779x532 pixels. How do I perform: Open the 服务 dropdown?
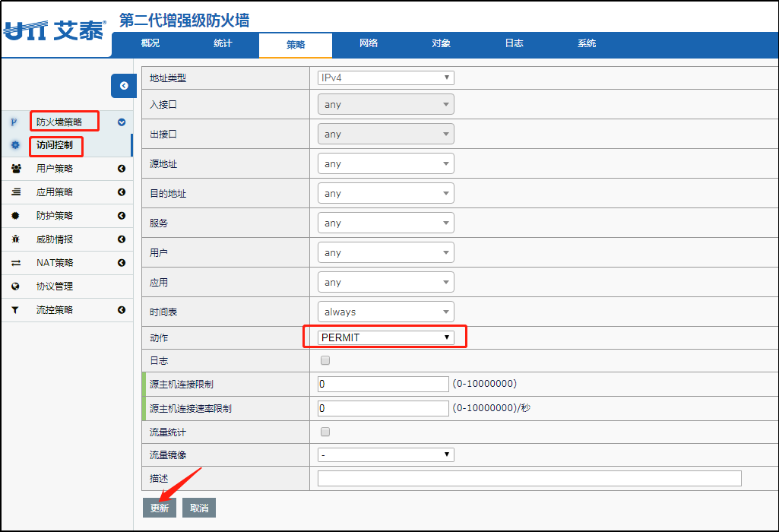point(385,223)
